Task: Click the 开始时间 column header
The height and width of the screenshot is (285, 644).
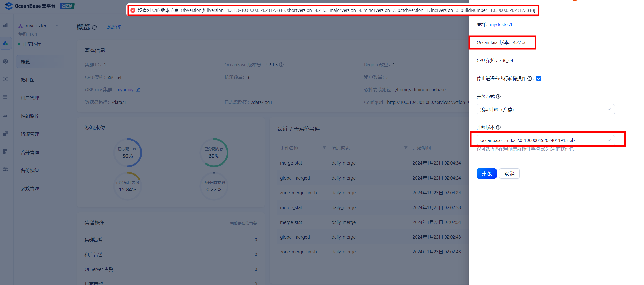Action: click(x=421, y=148)
